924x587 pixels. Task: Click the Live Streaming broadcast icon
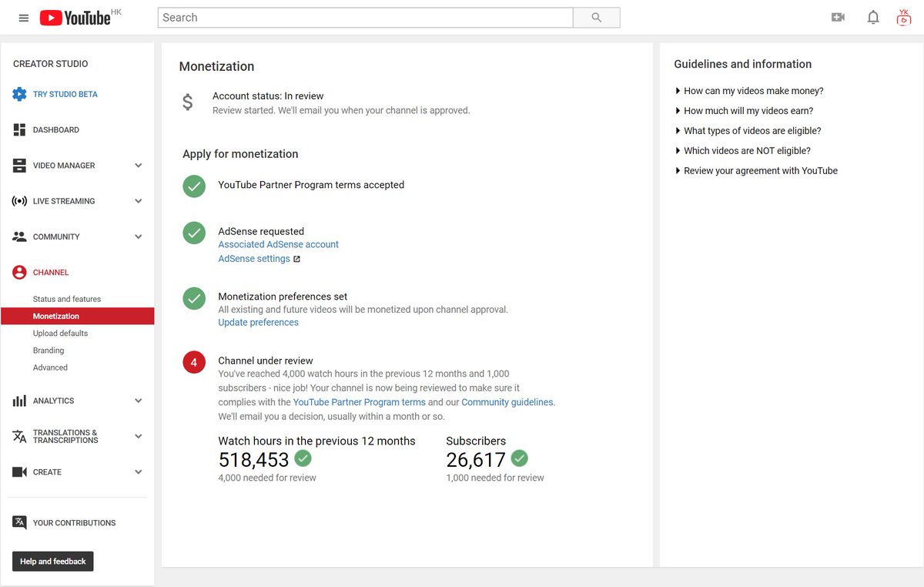[x=19, y=201]
